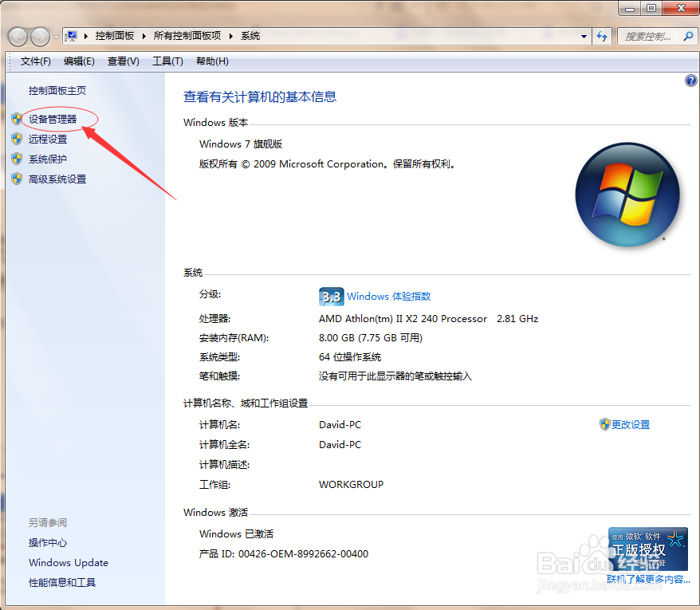Click the computer icon in address bar
This screenshot has width=700, height=610.
coord(71,36)
